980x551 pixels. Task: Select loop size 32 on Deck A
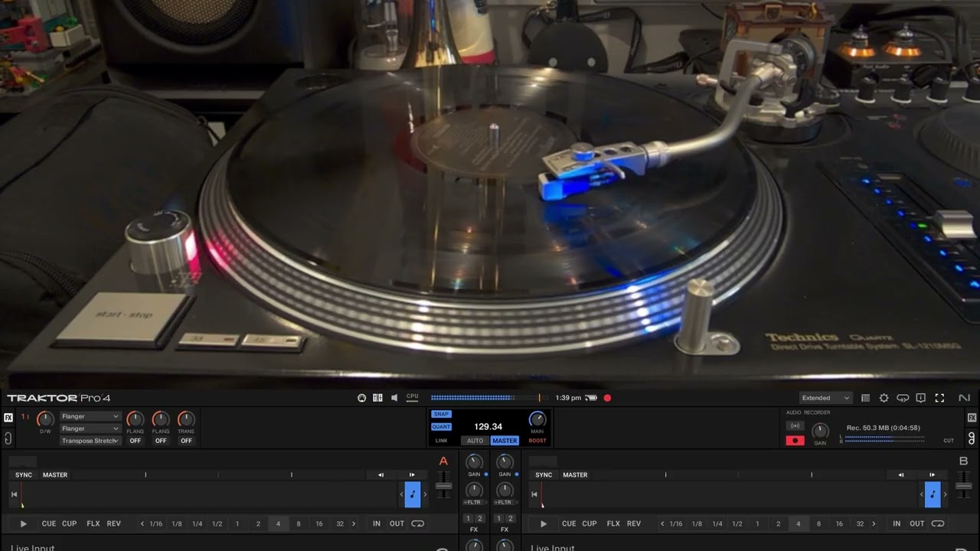(x=340, y=523)
